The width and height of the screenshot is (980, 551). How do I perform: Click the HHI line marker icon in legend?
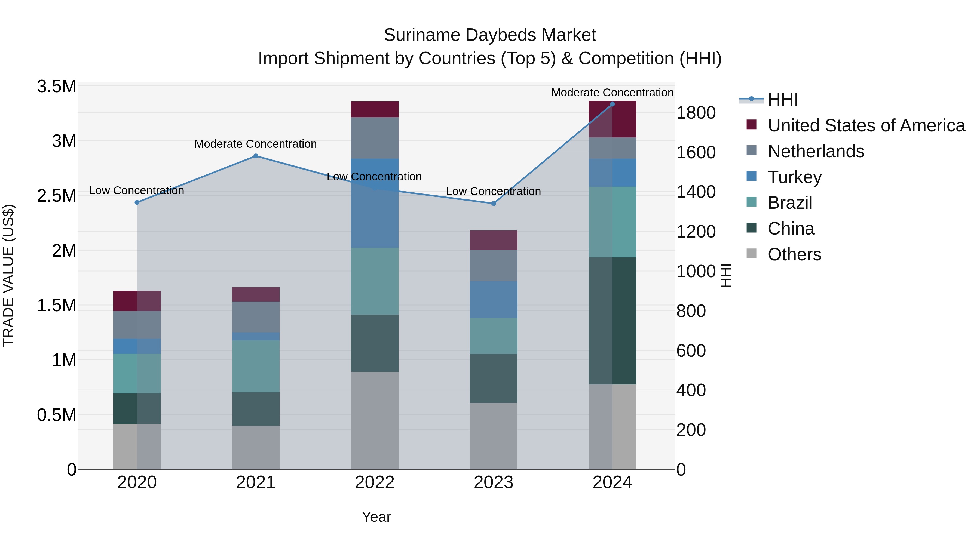pyautogui.click(x=751, y=99)
